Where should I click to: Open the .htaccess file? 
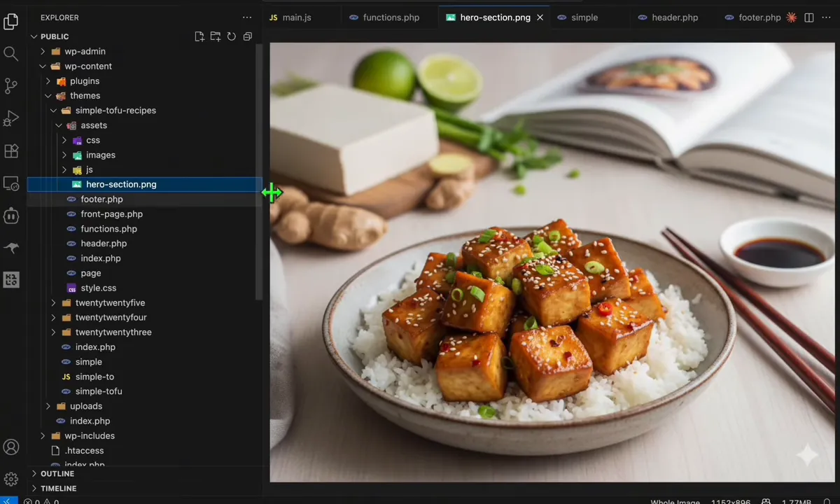coord(145,451)
